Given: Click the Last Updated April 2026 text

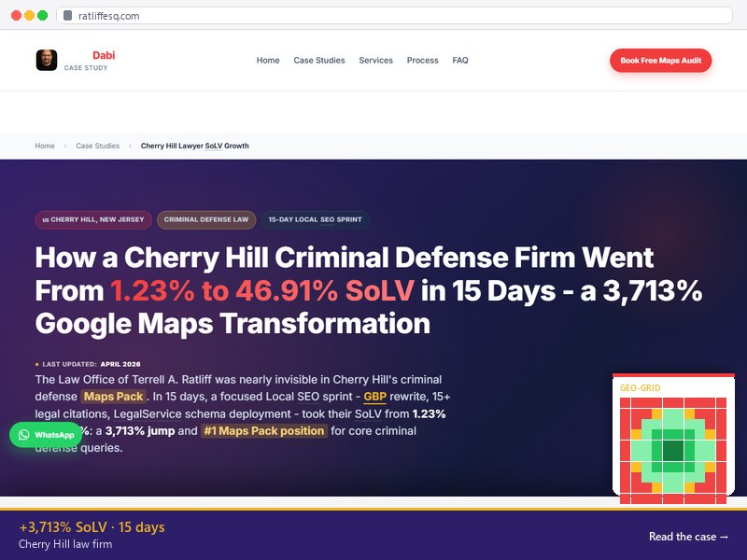Looking at the screenshot, I should coord(91,364).
